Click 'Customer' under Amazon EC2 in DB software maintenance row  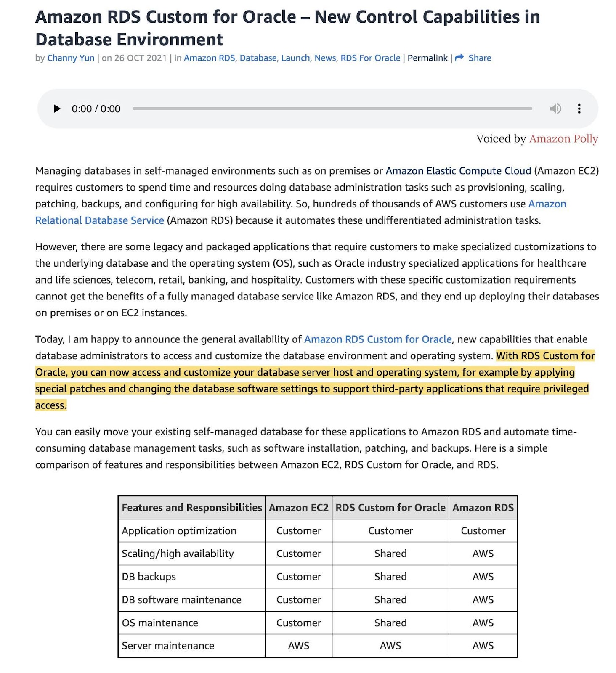pos(299,600)
